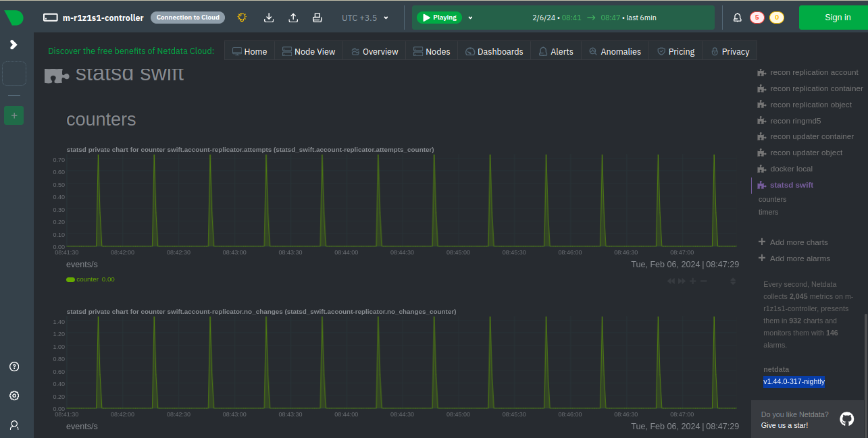
Task: Expand the play mode dropdown arrow
Action: click(471, 18)
